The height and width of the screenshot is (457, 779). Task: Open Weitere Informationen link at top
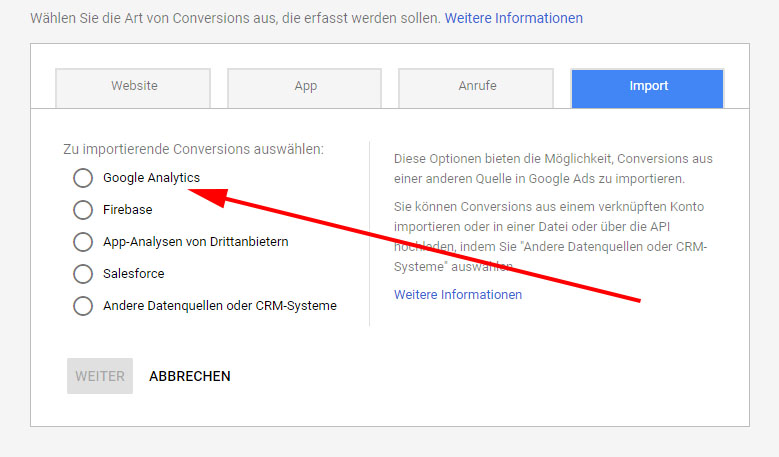(514, 18)
